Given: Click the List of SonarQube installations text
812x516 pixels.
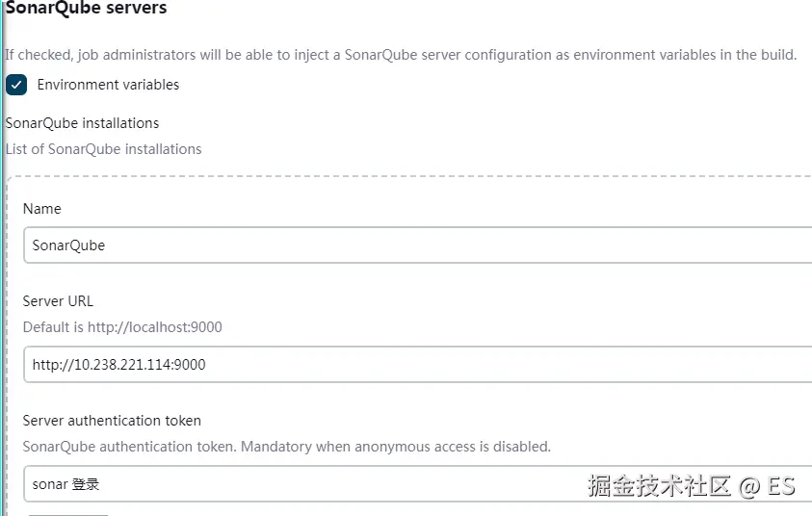Looking at the screenshot, I should 103,149.
